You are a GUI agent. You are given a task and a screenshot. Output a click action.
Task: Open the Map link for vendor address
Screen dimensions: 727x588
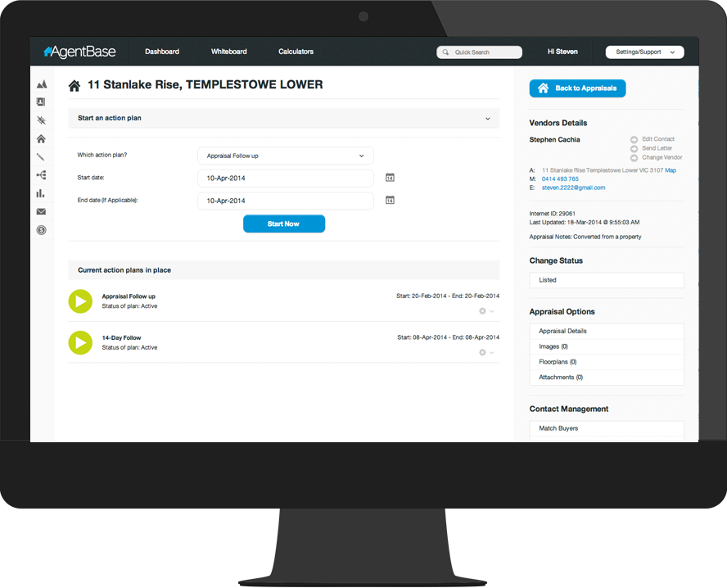coord(671,170)
